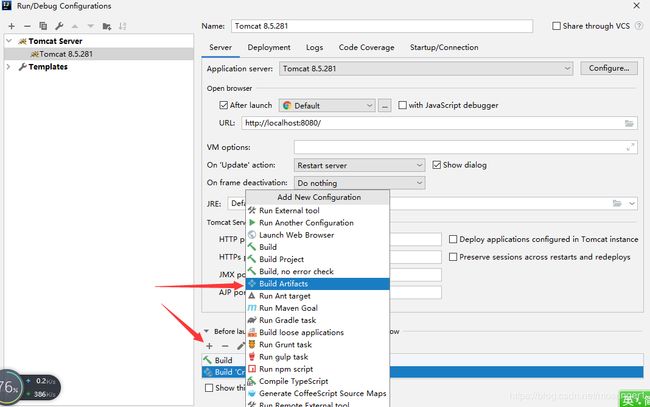The width and height of the screenshot is (650, 407).
Task: Collapse the Before launch section
Action: 206,332
